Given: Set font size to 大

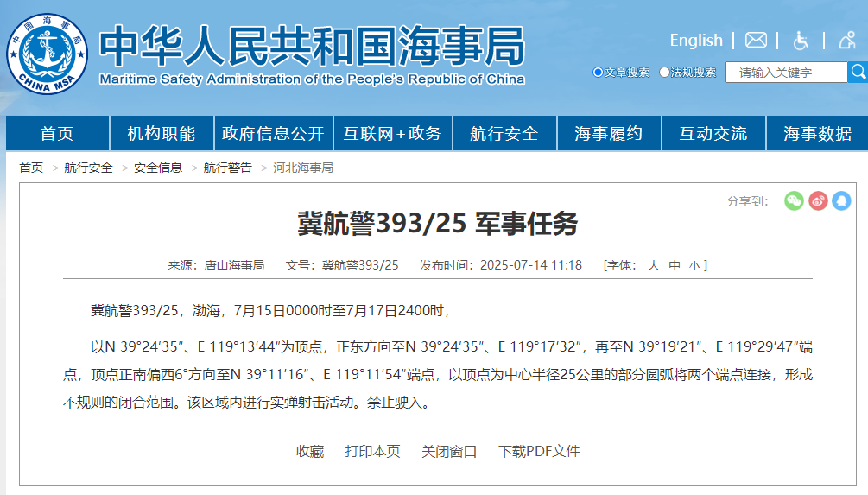Looking at the screenshot, I should [654, 265].
